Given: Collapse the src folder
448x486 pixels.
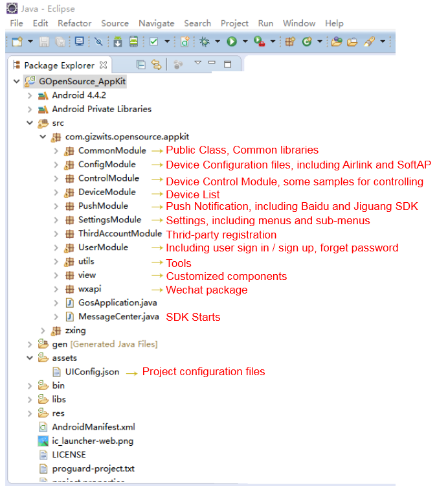Looking at the screenshot, I should tap(30, 123).
